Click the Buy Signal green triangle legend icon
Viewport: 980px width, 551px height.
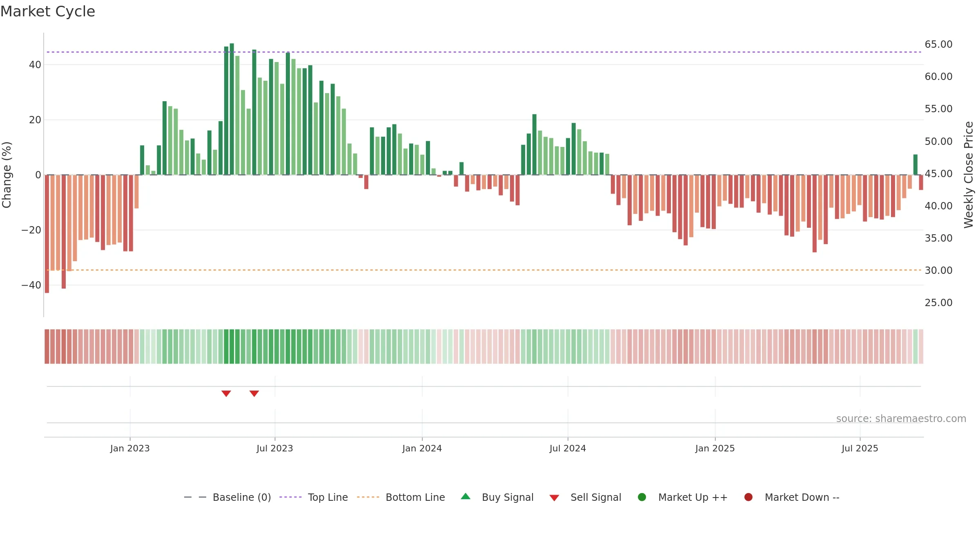coord(465,497)
